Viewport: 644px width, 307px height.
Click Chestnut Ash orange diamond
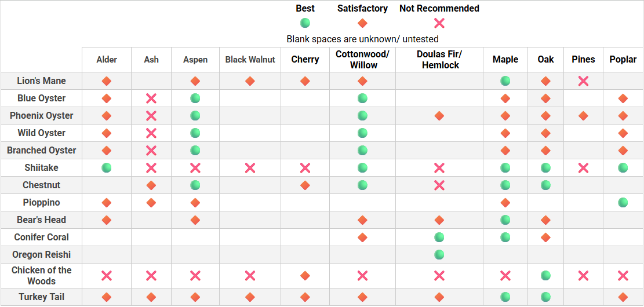151,185
